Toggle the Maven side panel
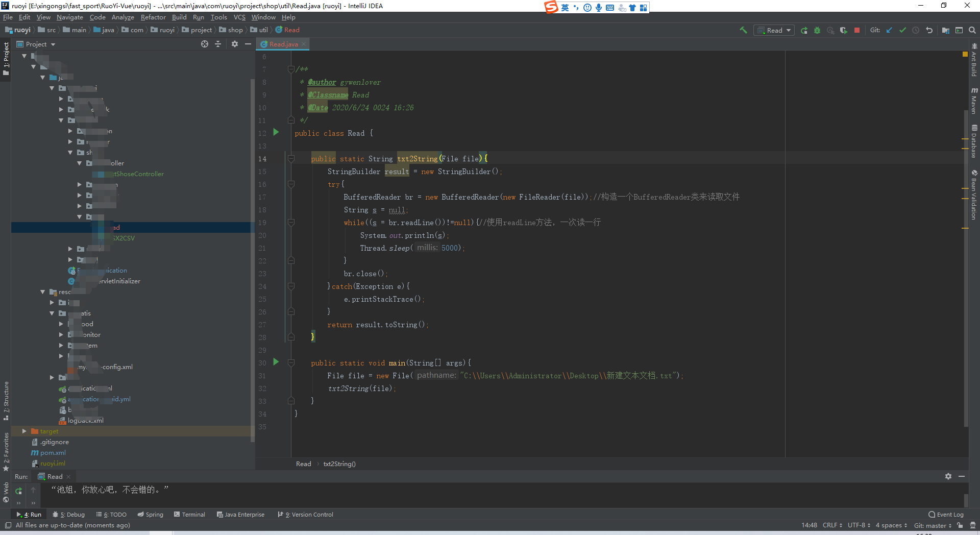The height and width of the screenshot is (535, 980). 974,101
